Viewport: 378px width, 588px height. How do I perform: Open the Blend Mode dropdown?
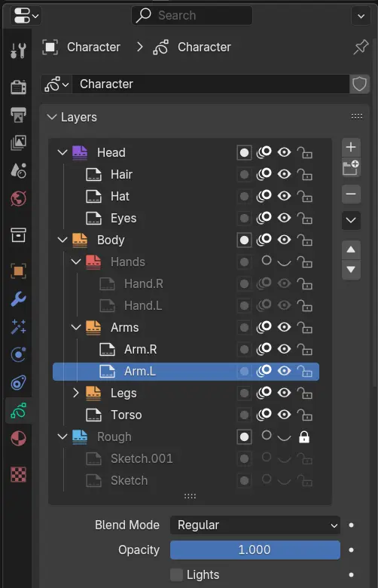click(255, 525)
